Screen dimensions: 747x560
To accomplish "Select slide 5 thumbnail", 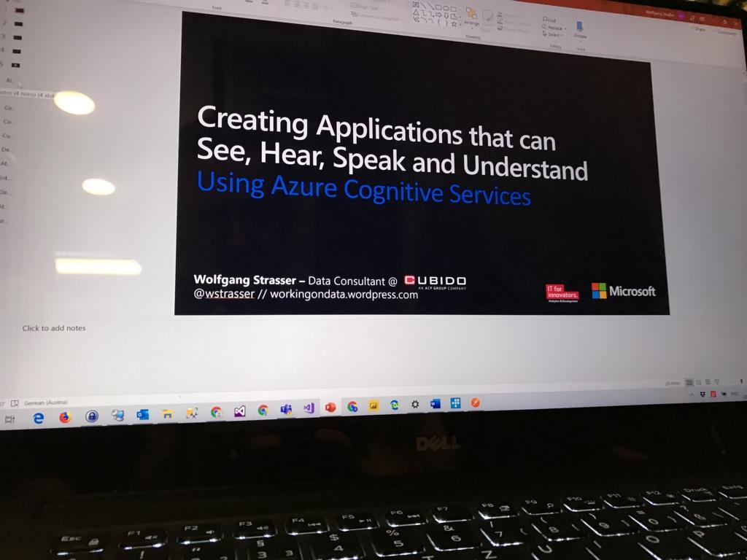I will point(15,65).
